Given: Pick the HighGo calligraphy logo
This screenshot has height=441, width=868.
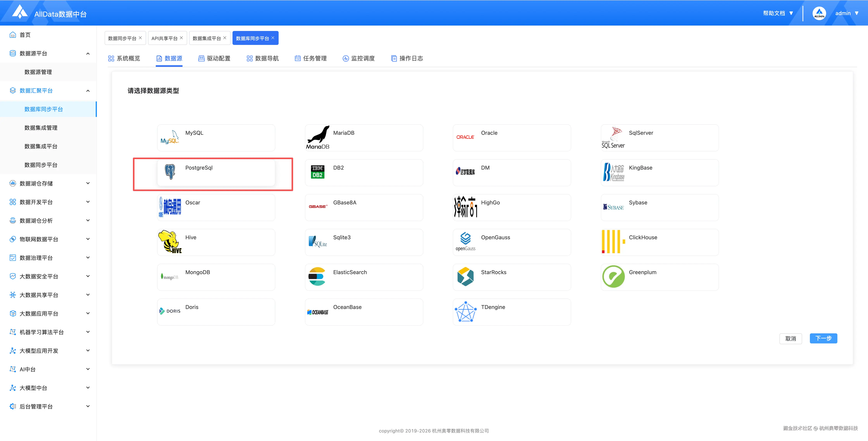Looking at the screenshot, I should click(466, 207).
